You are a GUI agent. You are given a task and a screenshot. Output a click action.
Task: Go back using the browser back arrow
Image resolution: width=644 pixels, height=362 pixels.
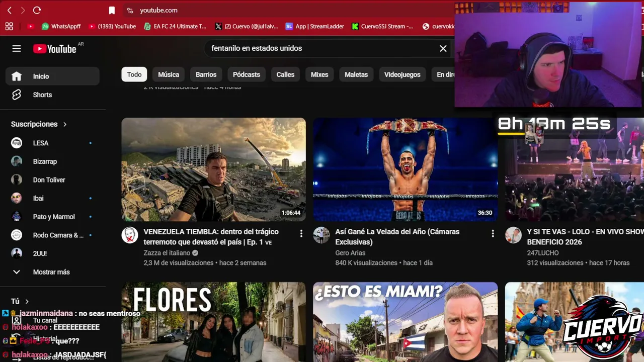tap(9, 10)
